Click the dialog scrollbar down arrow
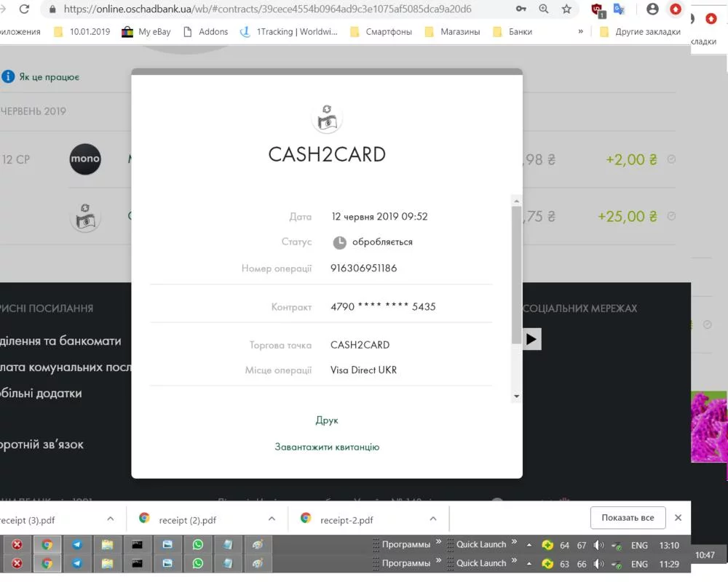This screenshot has width=728, height=582. point(516,396)
